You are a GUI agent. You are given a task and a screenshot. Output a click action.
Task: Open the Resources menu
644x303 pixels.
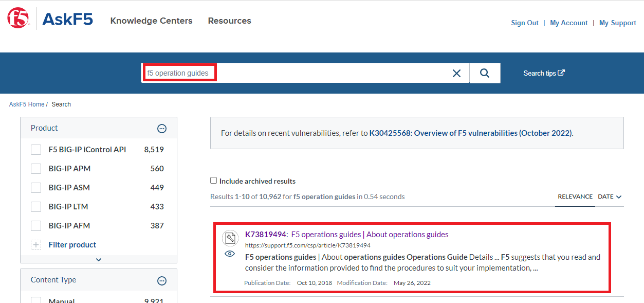(229, 21)
